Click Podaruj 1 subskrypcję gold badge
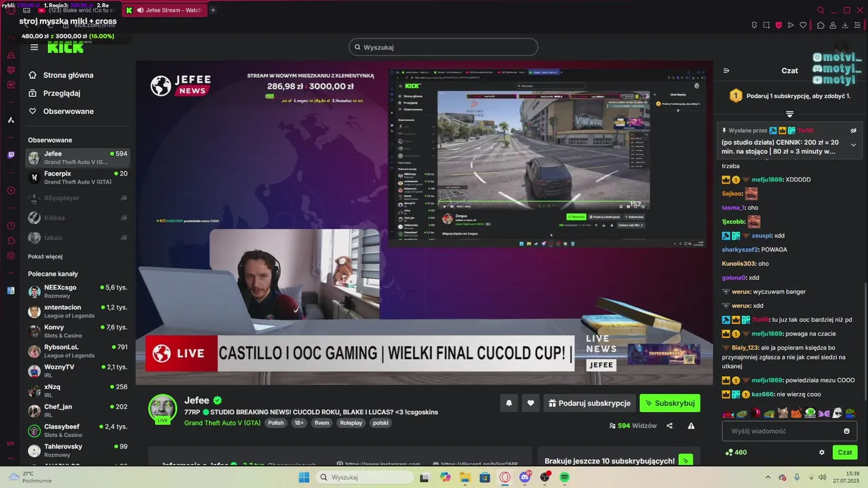 (x=736, y=96)
